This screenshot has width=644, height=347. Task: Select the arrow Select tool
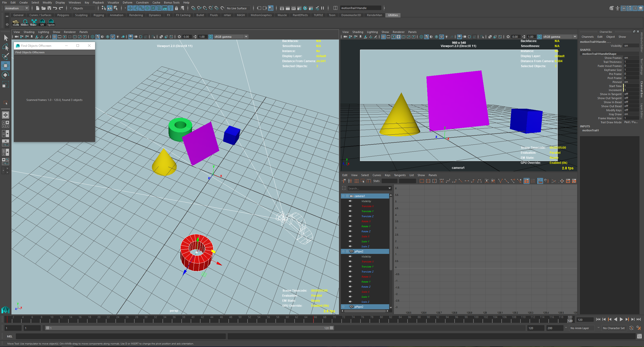click(6, 38)
